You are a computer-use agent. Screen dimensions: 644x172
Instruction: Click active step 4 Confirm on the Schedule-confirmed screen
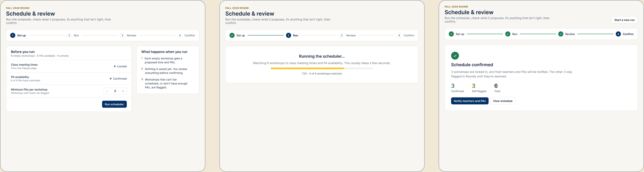coord(624,34)
